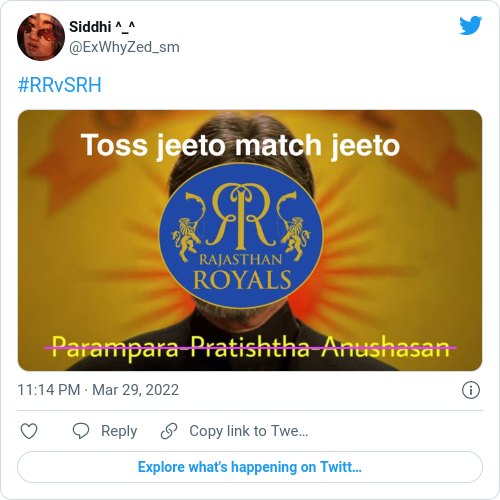This screenshot has width=500, height=500.
Task: Click the Reply text label
Action: 119,431
